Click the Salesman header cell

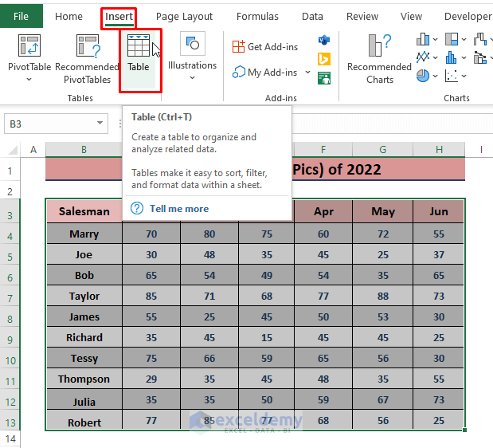(84, 211)
